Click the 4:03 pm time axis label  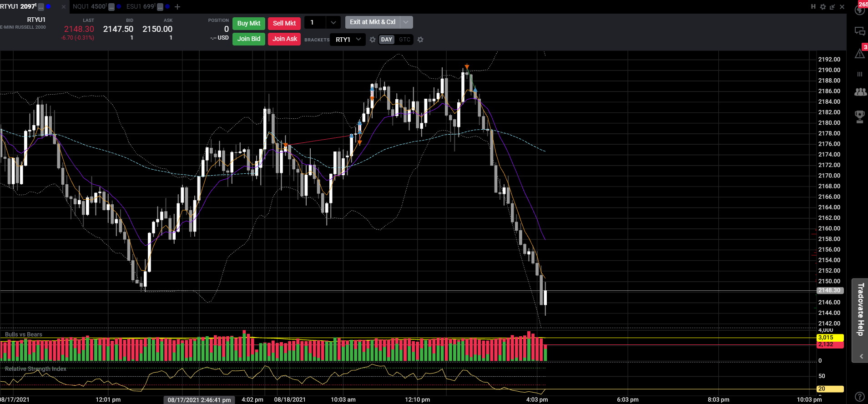click(537, 399)
